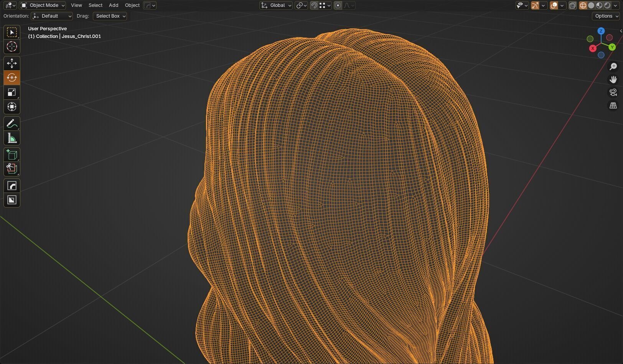Switch perspective/orthographic with grid icon
The width and height of the screenshot is (623, 364).
tap(613, 105)
